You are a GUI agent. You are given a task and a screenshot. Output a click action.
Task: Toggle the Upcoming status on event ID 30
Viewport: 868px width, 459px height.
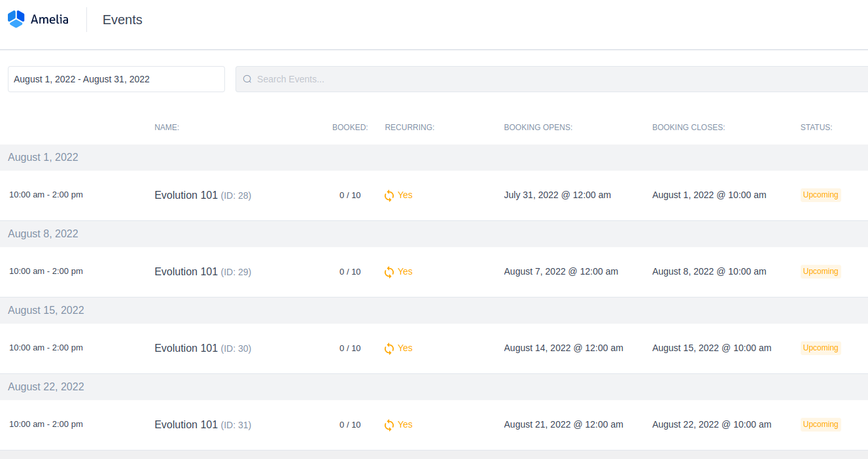tap(820, 347)
